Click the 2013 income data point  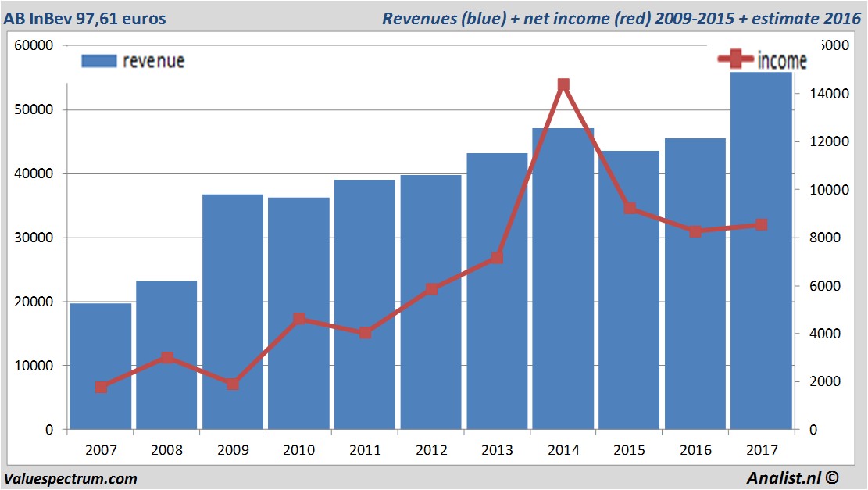click(x=497, y=257)
